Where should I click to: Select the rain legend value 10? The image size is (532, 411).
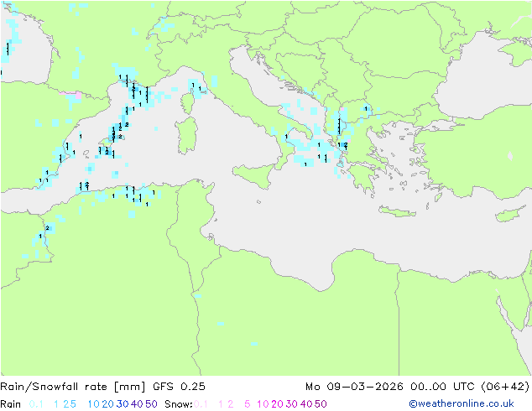[94, 404]
